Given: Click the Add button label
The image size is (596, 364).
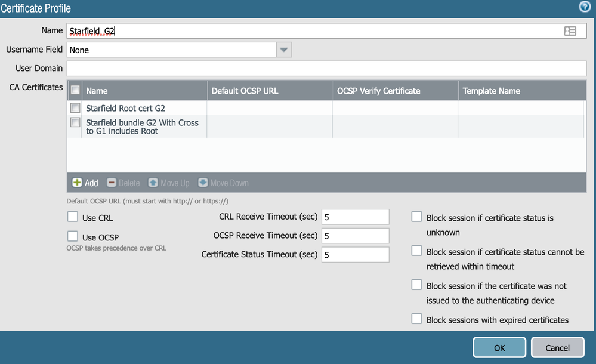Looking at the screenshot, I should pyautogui.click(x=91, y=183).
